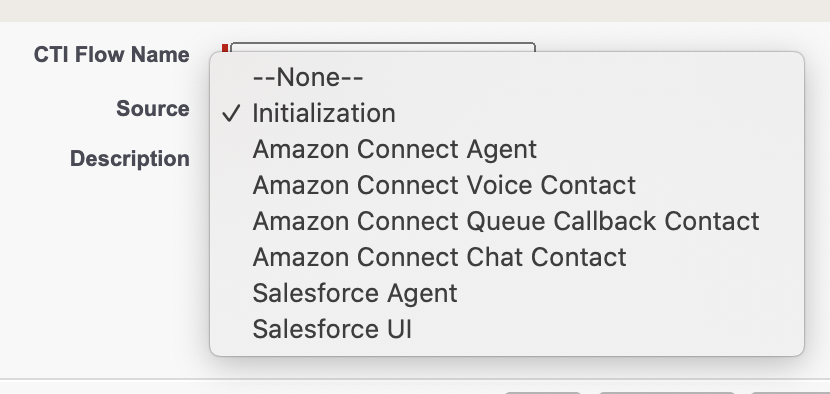
Task: Select the checkmark beside Initialization
Action: 231,113
